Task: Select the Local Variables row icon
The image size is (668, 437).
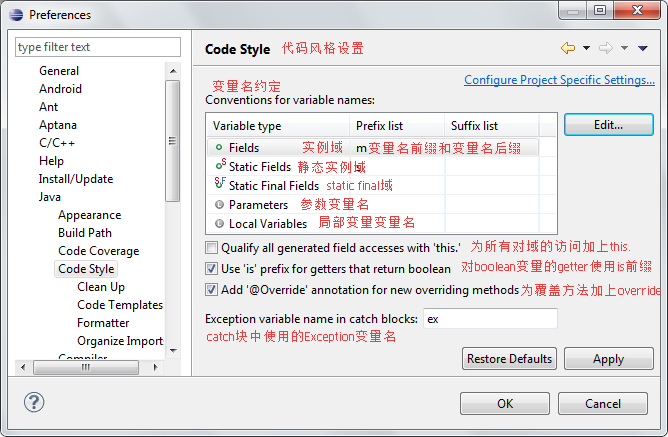Action: click(x=219, y=223)
